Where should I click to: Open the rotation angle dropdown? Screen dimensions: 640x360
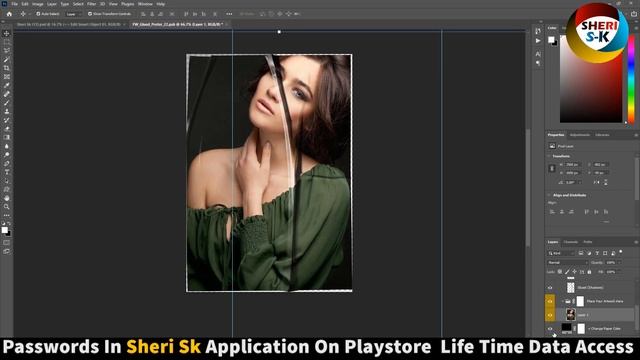tap(579, 182)
